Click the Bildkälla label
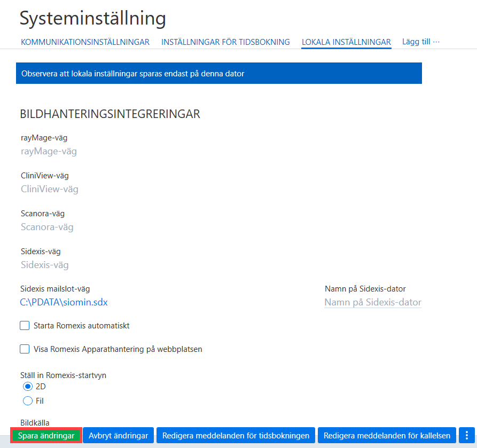This screenshot has height=448, width=477. (35, 422)
